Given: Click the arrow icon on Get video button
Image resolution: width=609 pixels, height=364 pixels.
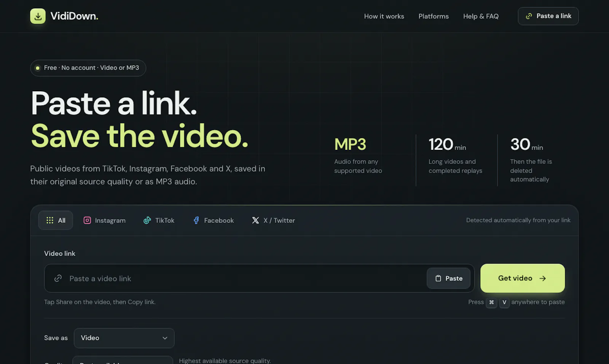Looking at the screenshot, I should [543, 278].
